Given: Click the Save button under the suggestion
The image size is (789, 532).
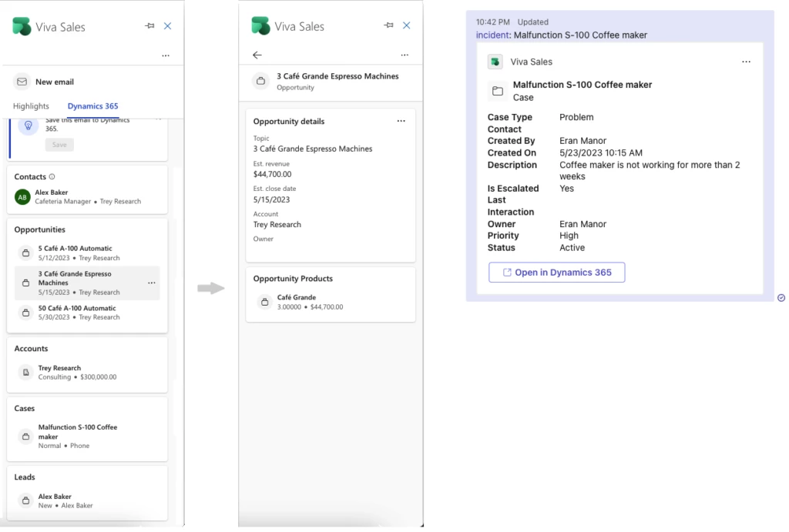Looking at the screenshot, I should point(59,145).
